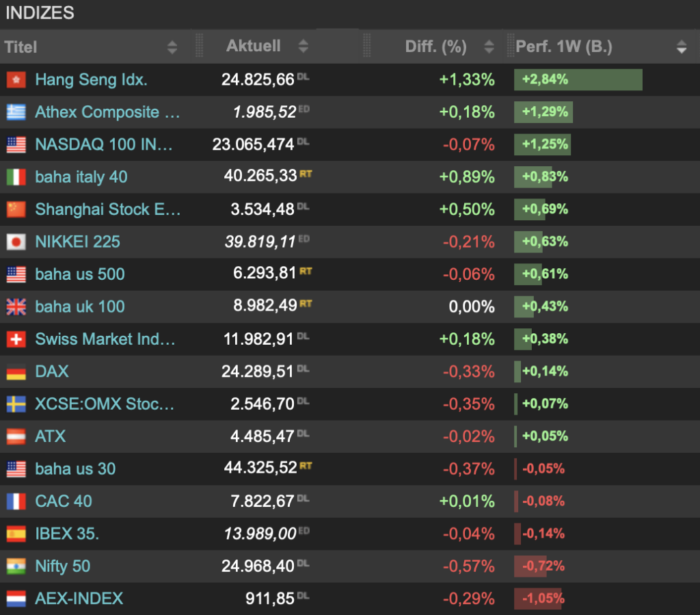The image size is (700, 615).
Task: Select the -0,57% Diff value for Nifty 50
Action: coord(469,566)
